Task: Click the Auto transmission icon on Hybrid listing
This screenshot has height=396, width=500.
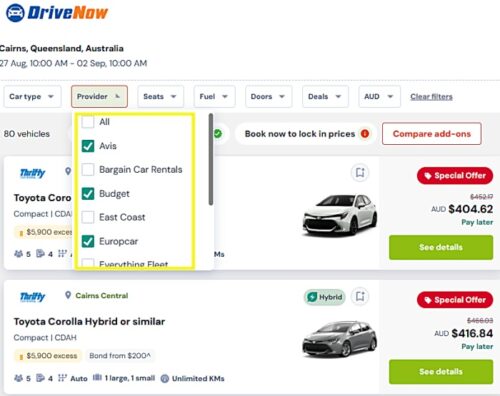Action: pos(62,378)
